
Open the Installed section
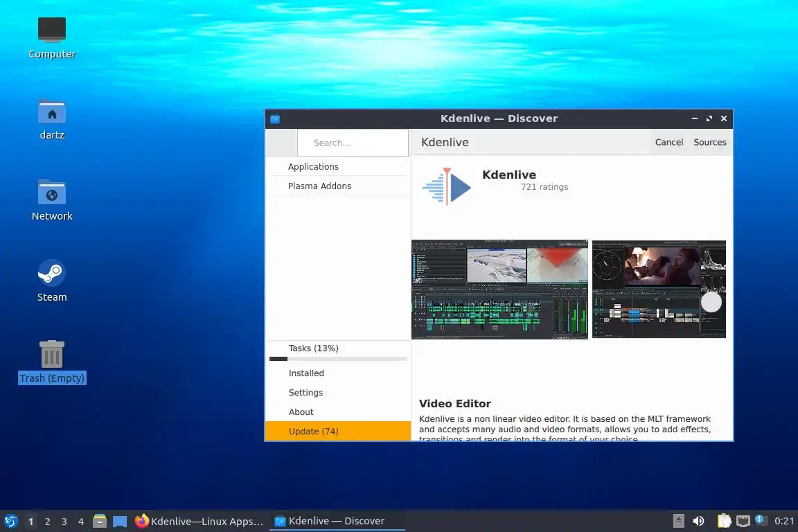(x=338, y=373)
